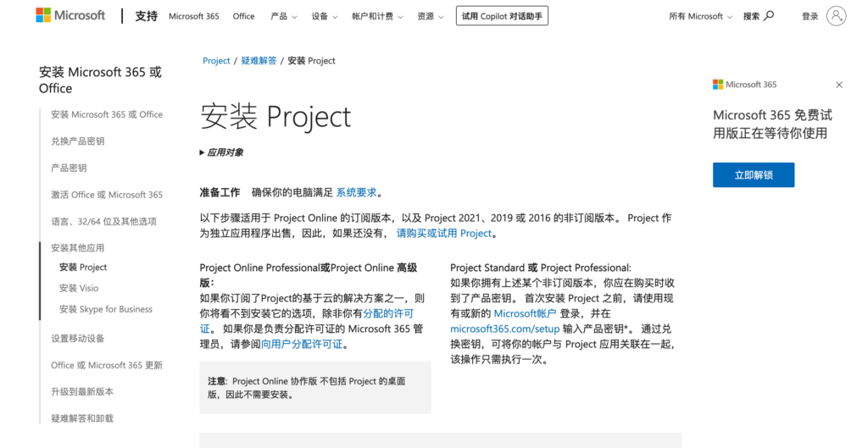
Task: Open the 产品 dropdown menu
Action: 282,16
